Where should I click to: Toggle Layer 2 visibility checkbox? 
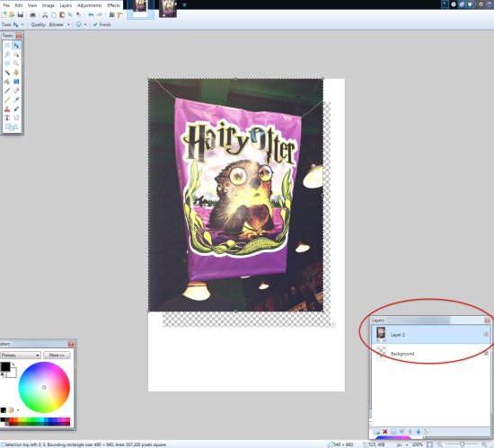click(x=486, y=334)
